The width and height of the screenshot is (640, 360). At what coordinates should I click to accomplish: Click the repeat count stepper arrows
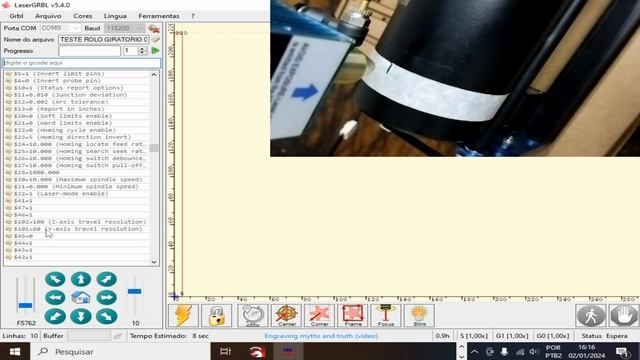coord(142,51)
